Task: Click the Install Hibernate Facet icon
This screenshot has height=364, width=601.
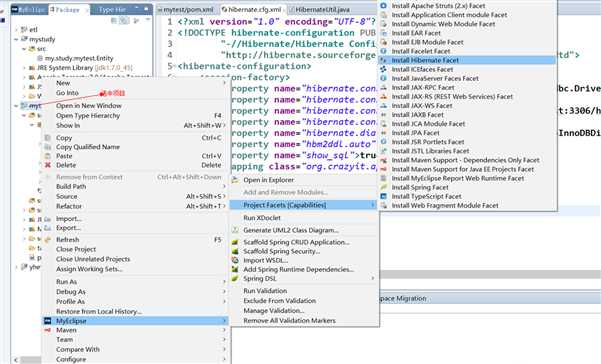Action: 383,60
